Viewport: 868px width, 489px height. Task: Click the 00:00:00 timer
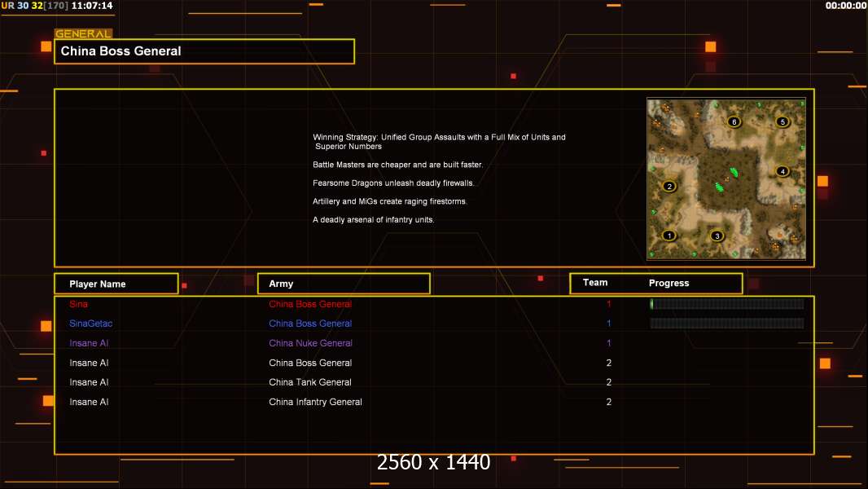pyautogui.click(x=846, y=6)
